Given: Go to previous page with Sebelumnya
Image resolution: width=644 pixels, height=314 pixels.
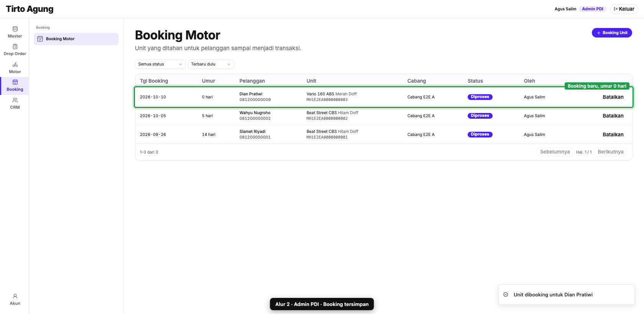Looking at the screenshot, I should 555,152.
